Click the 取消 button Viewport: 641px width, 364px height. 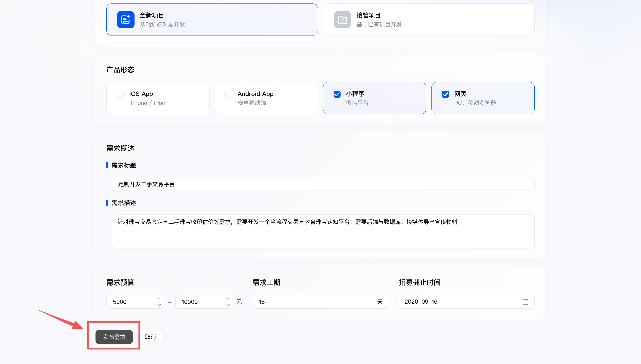tap(150, 337)
